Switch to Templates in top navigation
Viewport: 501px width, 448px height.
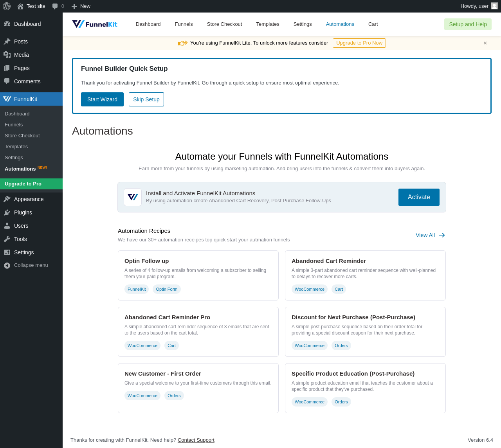tap(268, 24)
